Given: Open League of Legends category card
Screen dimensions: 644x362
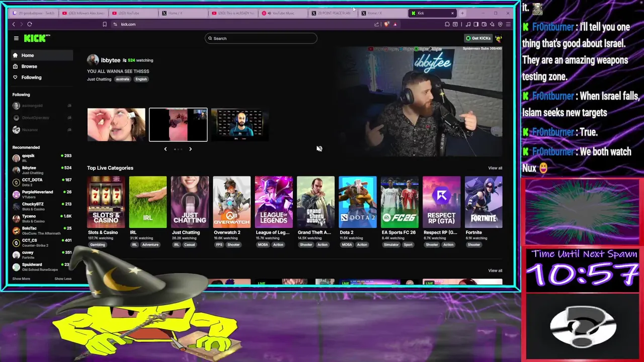Looking at the screenshot, I should point(274,202).
